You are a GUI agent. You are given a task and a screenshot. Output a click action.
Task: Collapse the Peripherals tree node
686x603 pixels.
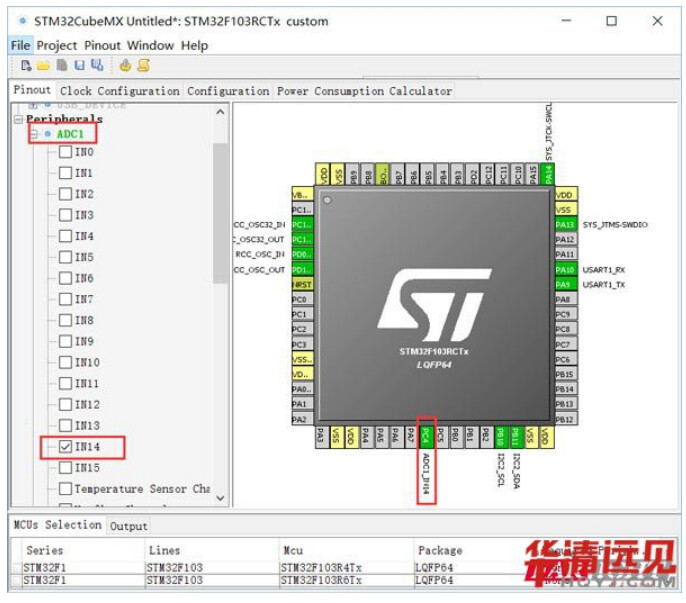[x=18, y=119]
